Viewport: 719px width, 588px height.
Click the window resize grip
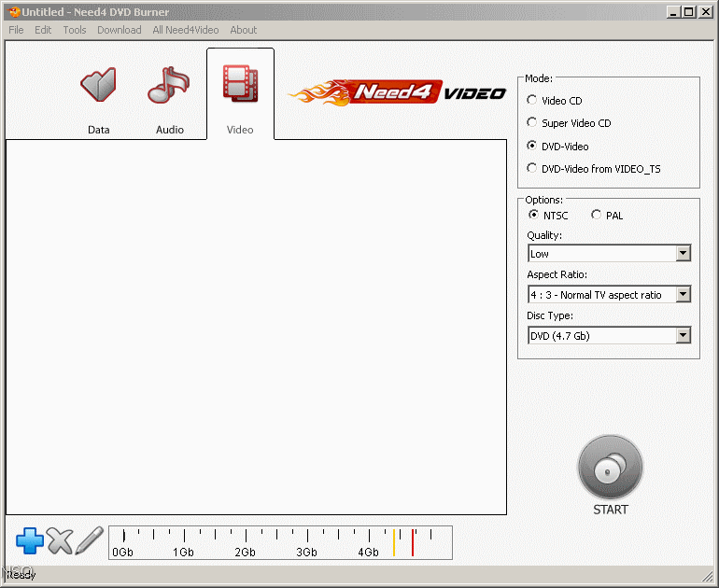pyautogui.click(x=708, y=577)
